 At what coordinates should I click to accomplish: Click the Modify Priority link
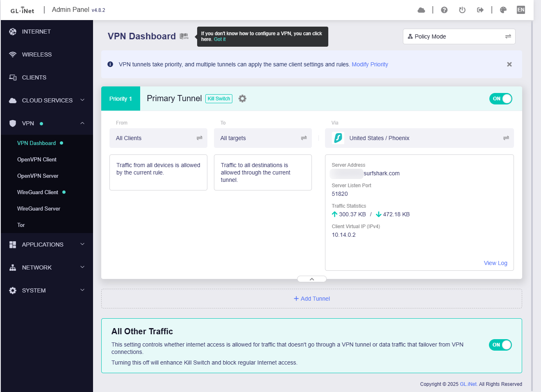(370, 64)
